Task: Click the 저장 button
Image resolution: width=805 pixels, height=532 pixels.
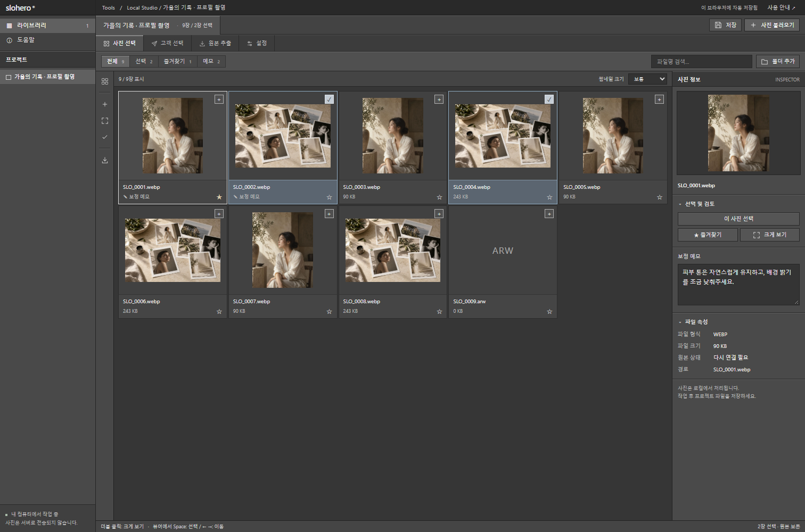Action: 725,25
